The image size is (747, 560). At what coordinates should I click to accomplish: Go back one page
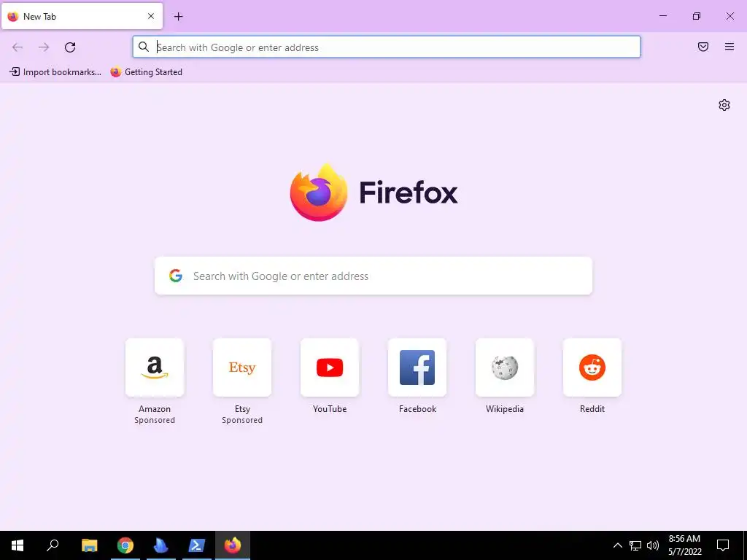(18, 47)
